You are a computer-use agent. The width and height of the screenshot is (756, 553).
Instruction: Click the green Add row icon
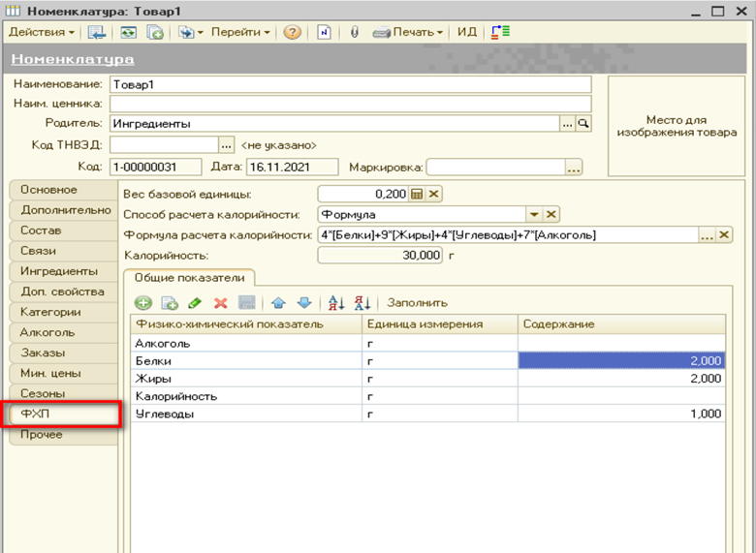(143, 303)
